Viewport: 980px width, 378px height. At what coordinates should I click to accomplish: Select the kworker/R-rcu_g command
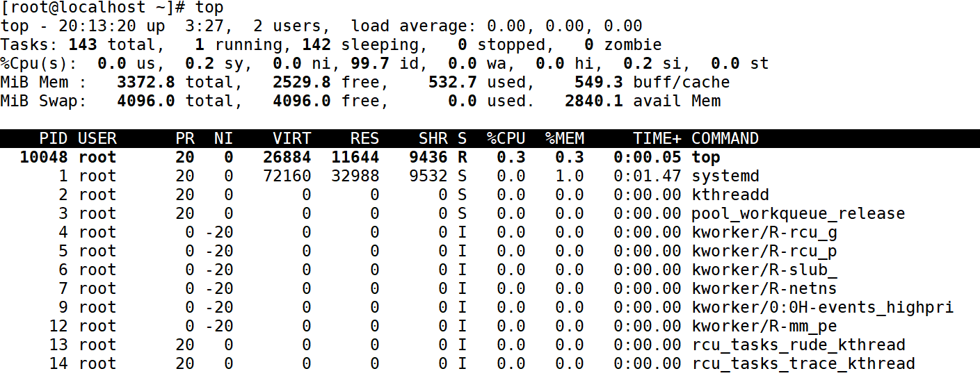[x=764, y=232]
